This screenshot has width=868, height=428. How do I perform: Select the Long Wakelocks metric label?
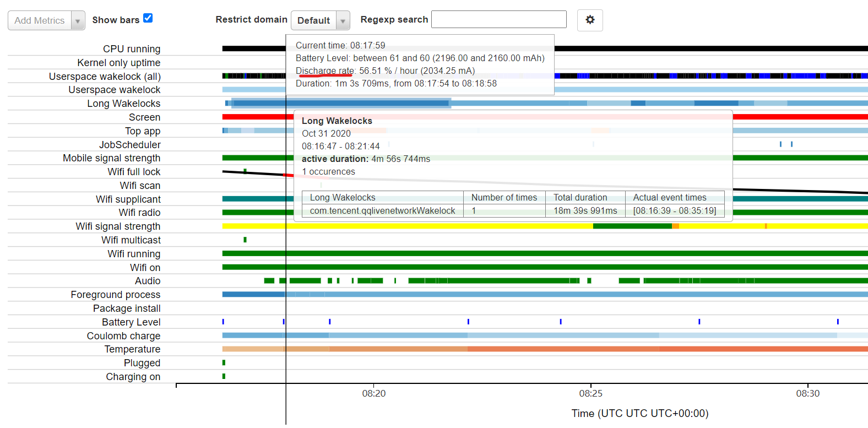(123, 104)
